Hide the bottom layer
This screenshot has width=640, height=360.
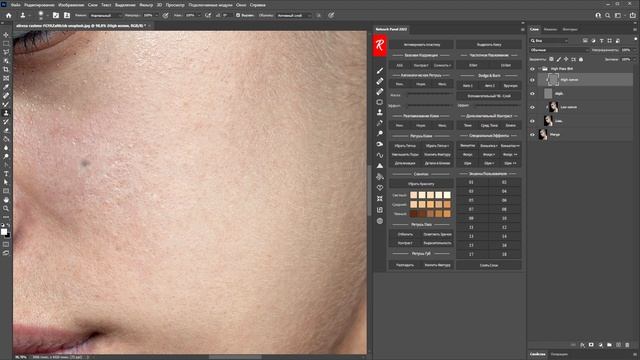coord(532,134)
